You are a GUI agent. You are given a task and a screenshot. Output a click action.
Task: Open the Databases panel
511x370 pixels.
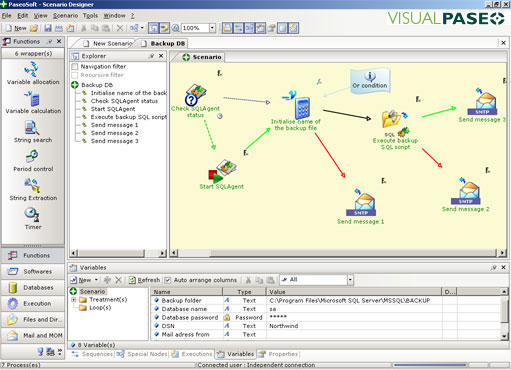click(x=33, y=287)
